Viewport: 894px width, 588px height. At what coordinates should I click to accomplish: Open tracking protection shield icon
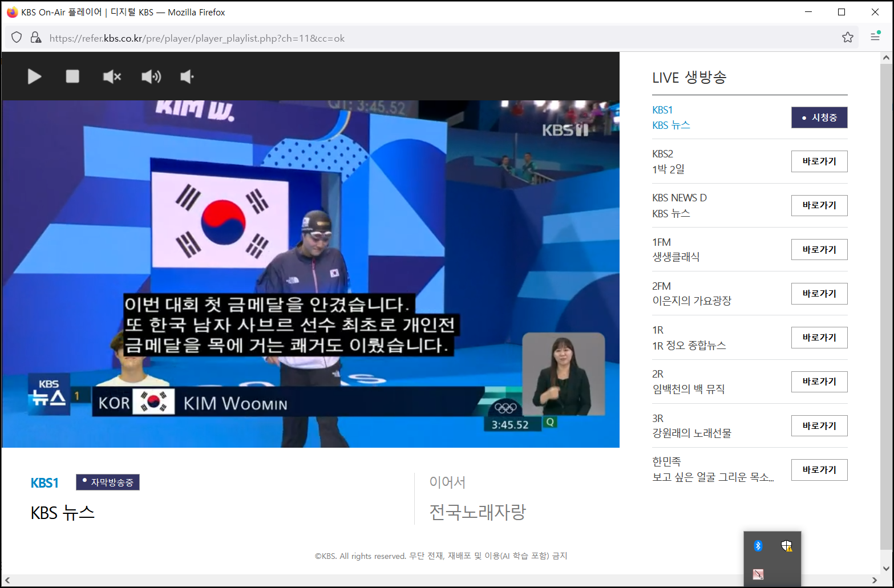(17, 38)
